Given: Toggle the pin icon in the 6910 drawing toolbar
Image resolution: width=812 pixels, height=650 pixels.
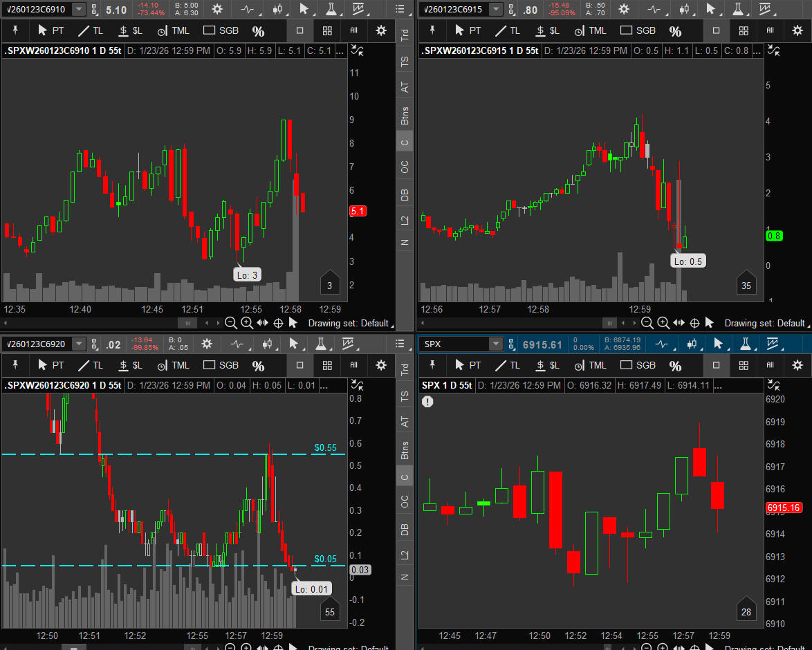Looking at the screenshot, I should [16, 30].
